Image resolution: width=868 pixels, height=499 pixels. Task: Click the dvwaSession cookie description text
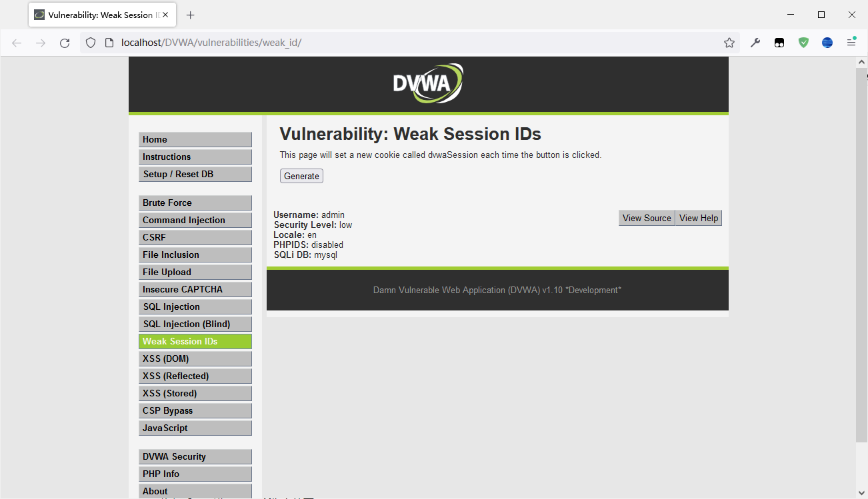click(441, 155)
